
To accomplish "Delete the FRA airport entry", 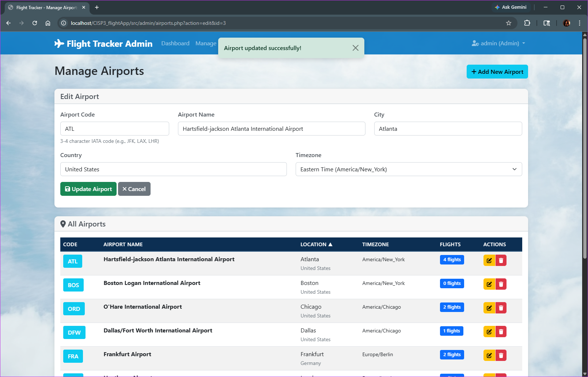I will [501, 355].
